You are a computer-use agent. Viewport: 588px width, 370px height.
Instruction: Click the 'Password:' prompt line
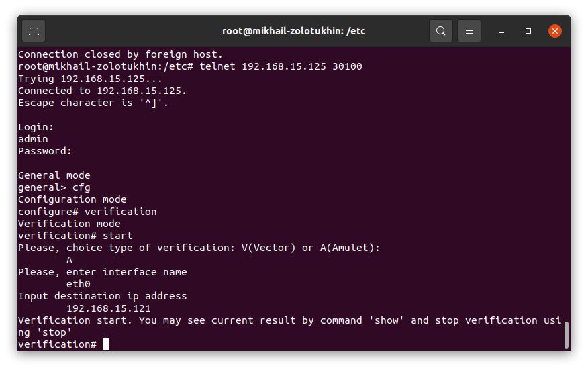[45, 151]
